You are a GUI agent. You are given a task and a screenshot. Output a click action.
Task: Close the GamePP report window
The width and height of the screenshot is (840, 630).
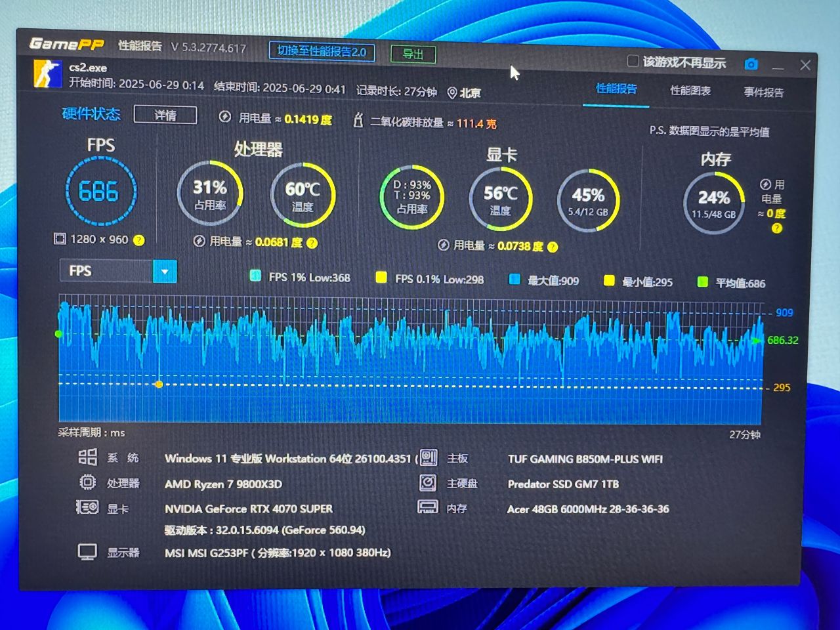[805, 65]
